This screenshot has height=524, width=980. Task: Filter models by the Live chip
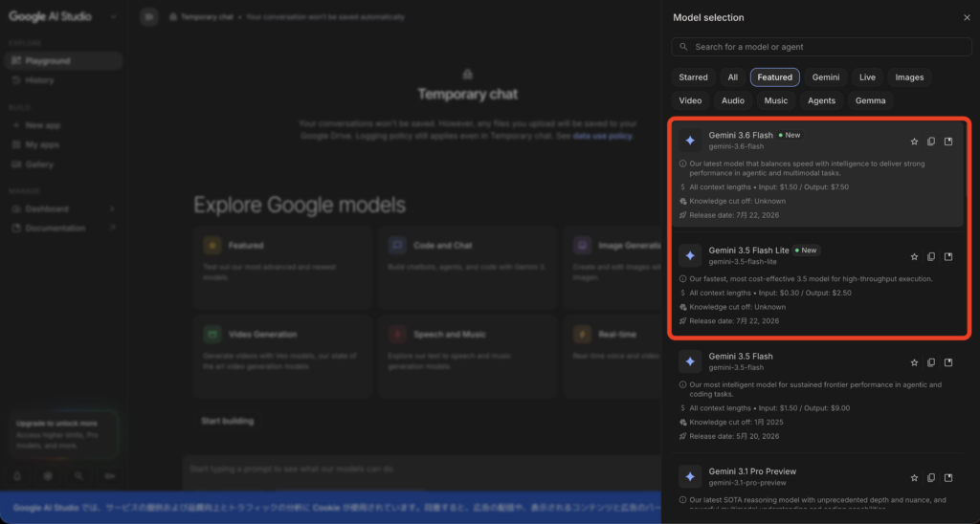tap(867, 77)
